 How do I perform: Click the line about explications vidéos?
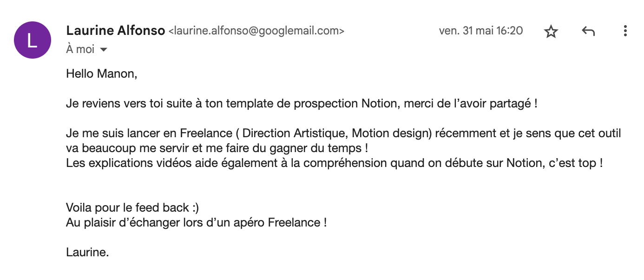point(334,163)
